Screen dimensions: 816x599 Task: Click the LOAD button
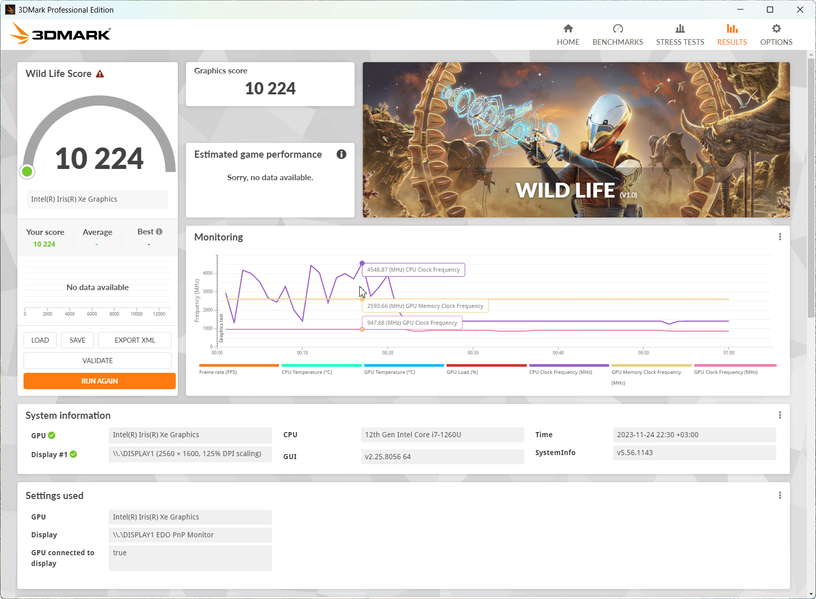[x=40, y=340]
